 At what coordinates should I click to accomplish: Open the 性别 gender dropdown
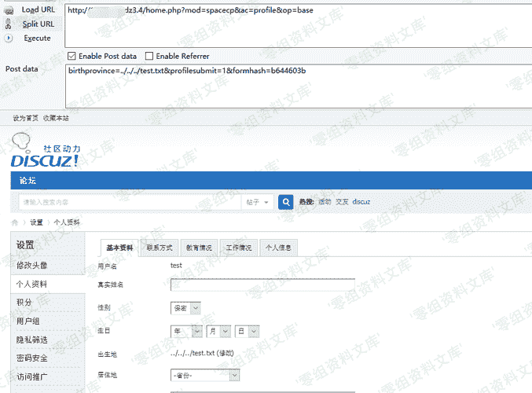[x=185, y=309]
